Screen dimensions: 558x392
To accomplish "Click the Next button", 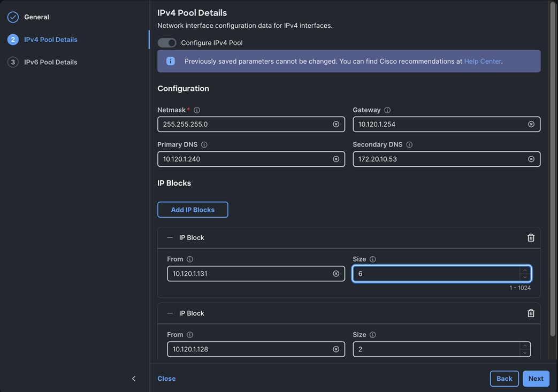I will pyautogui.click(x=536, y=379).
